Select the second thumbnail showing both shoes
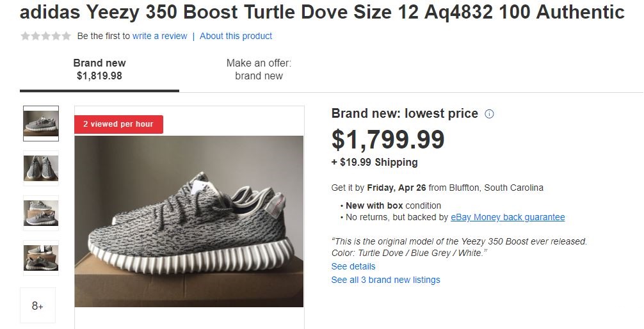The image size is (644, 329). (41, 168)
